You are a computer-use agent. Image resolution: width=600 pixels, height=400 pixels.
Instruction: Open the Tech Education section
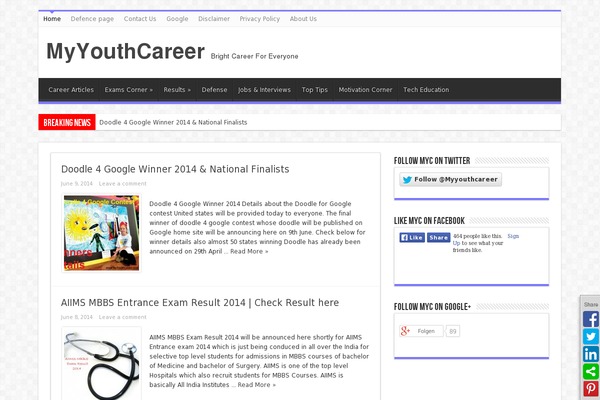426,90
